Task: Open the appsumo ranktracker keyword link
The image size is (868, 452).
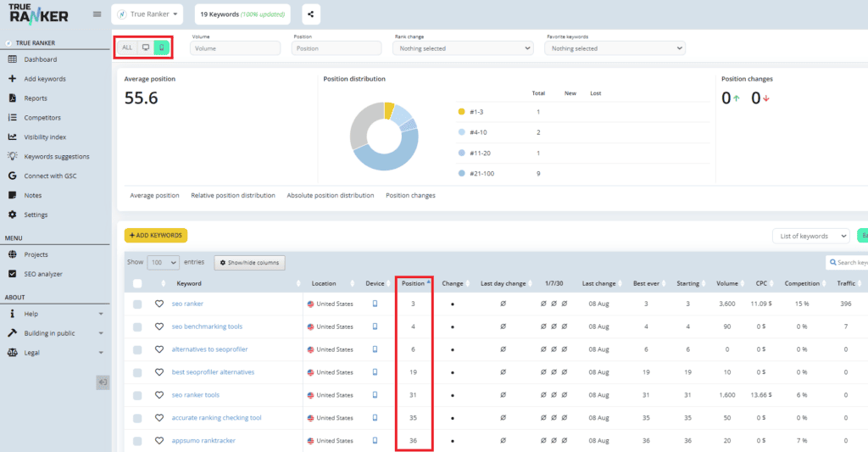Action: [x=203, y=440]
